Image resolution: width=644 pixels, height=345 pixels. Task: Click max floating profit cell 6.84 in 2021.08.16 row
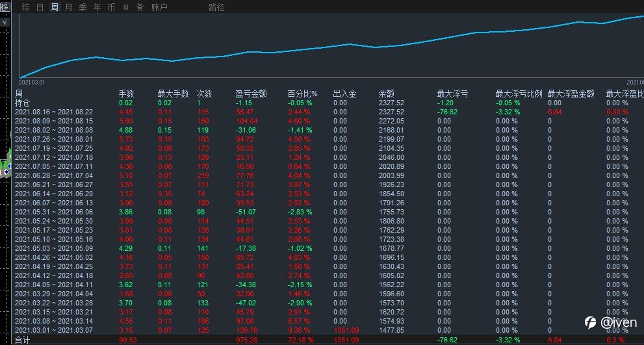pyautogui.click(x=554, y=112)
